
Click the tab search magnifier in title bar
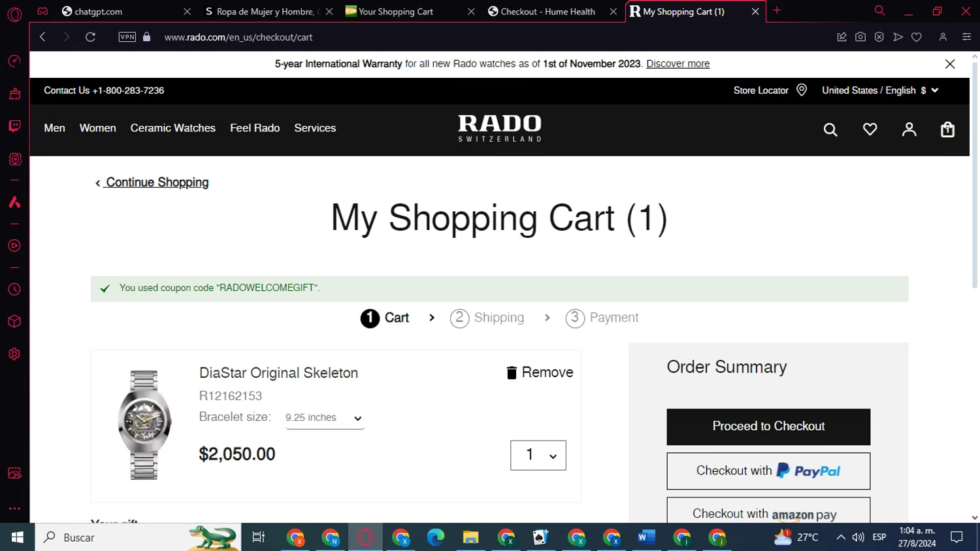[879, 10]
